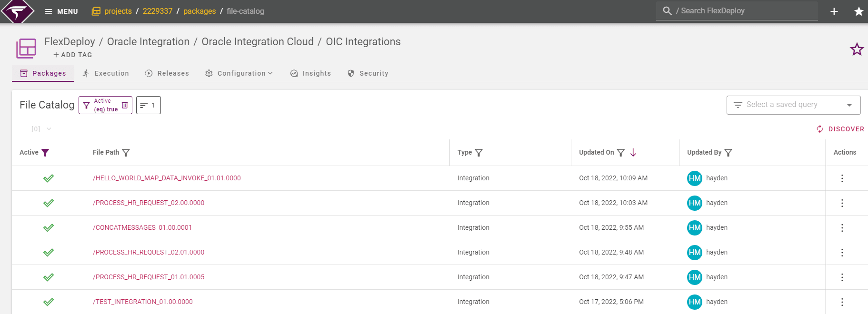Click the Active (eq) true filter chip

(x=105, y=105)
